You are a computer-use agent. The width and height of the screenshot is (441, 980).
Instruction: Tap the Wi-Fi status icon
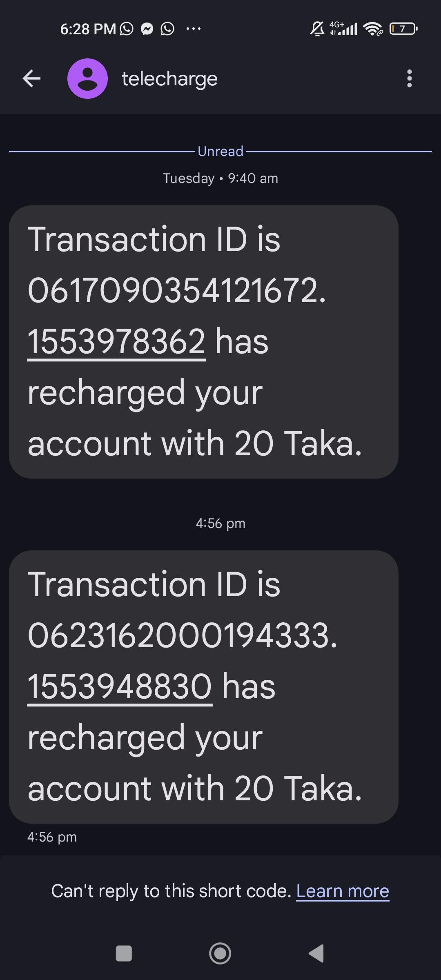tap(373, 29)
